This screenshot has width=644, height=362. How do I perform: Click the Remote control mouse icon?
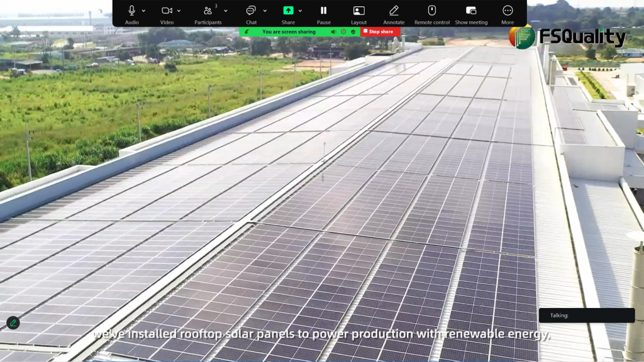pos(432,11)
